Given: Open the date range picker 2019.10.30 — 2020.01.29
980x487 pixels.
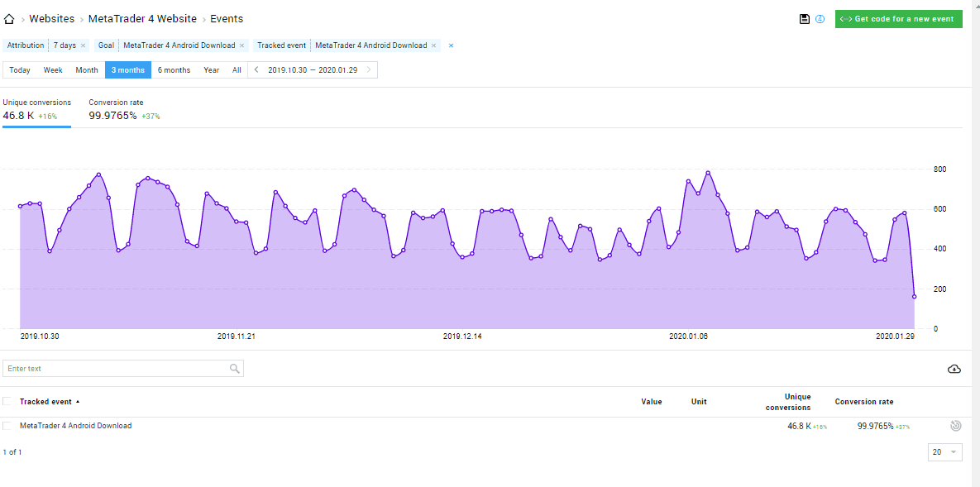Looking at the screenshot, I should (x=313, y=70).
